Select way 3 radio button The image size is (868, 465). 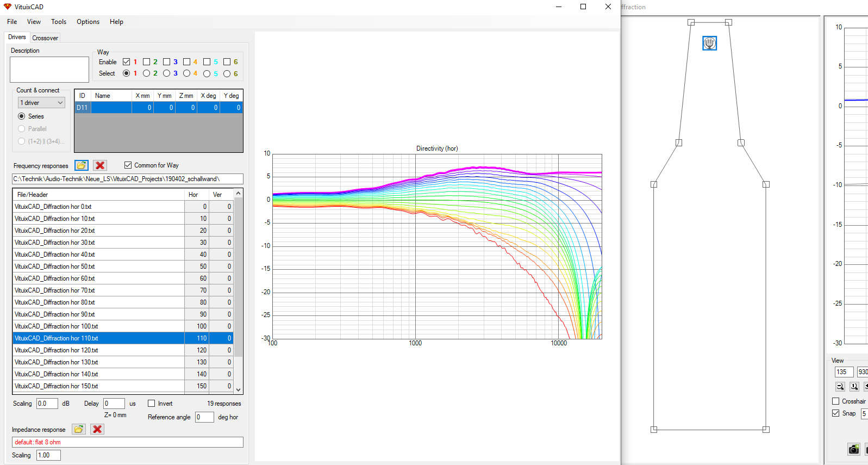(x=167, y=73)
